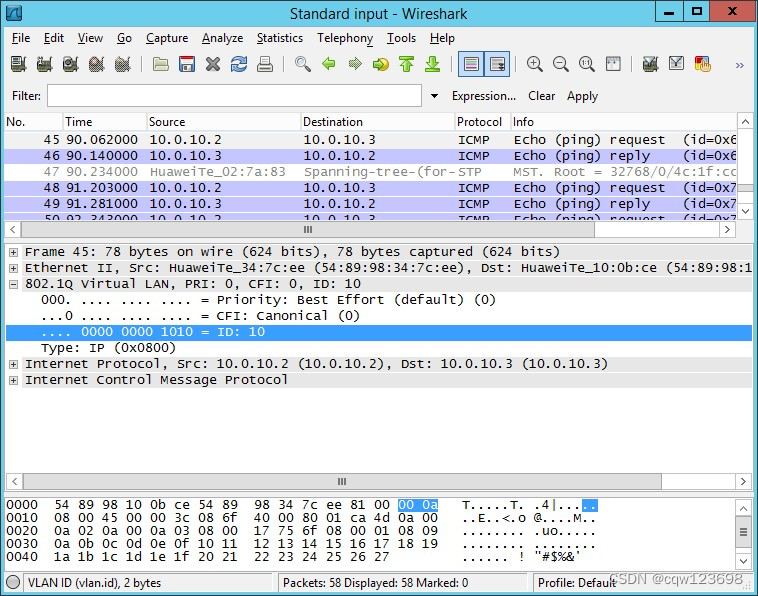Open the View menu

[90, 38]
